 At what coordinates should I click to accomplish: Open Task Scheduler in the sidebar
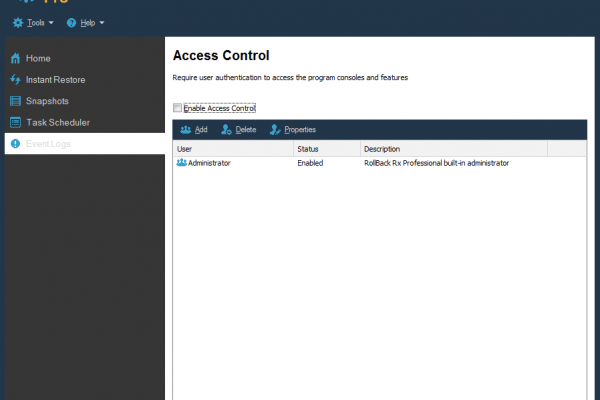(85, 122)
